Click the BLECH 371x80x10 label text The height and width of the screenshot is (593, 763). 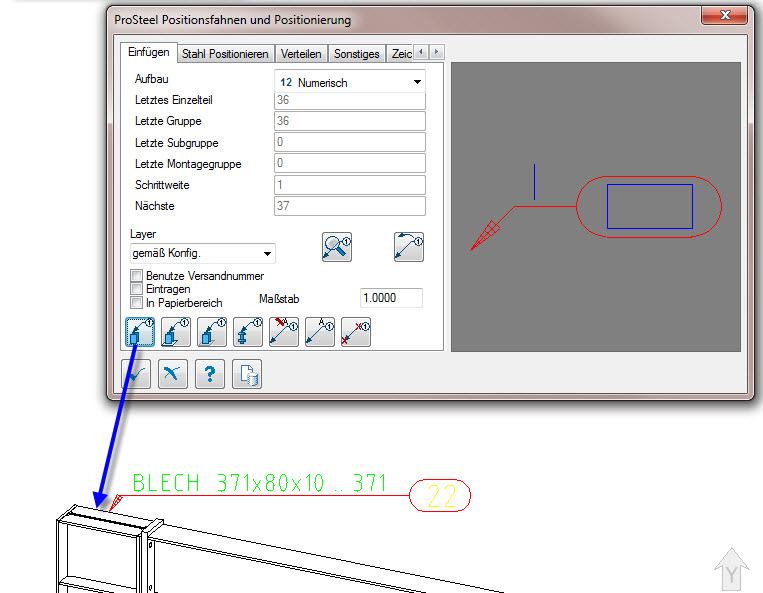pyautogui.click(x=259, y=483)
